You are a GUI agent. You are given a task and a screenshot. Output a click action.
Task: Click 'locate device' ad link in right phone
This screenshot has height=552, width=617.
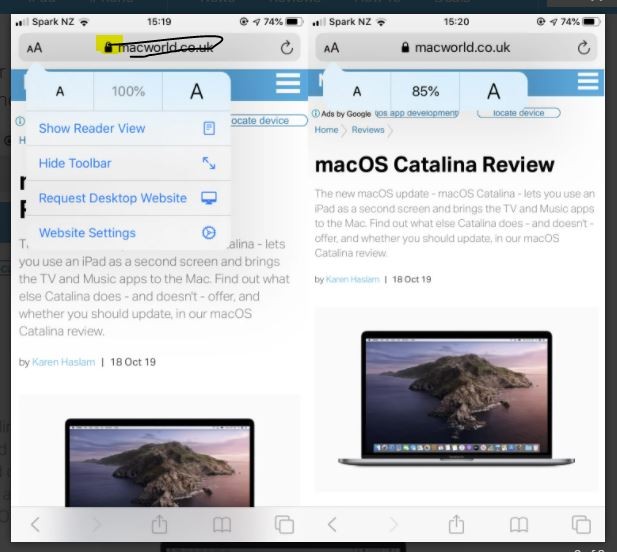pyautogui.click(x=519, y=113)
